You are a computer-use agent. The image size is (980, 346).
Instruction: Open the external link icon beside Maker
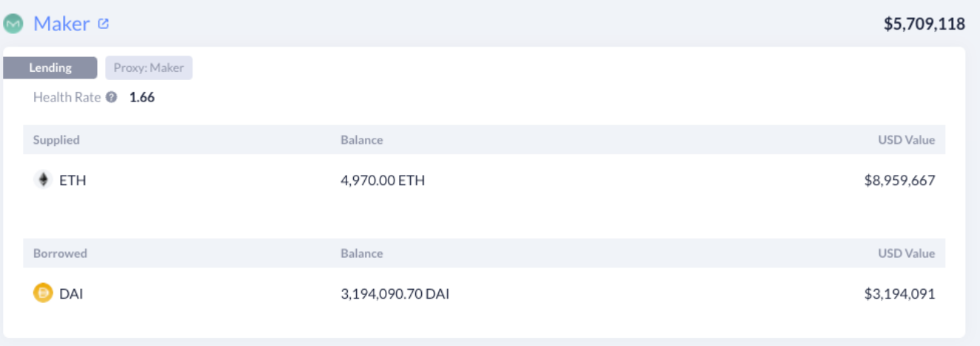pos(103,24)
